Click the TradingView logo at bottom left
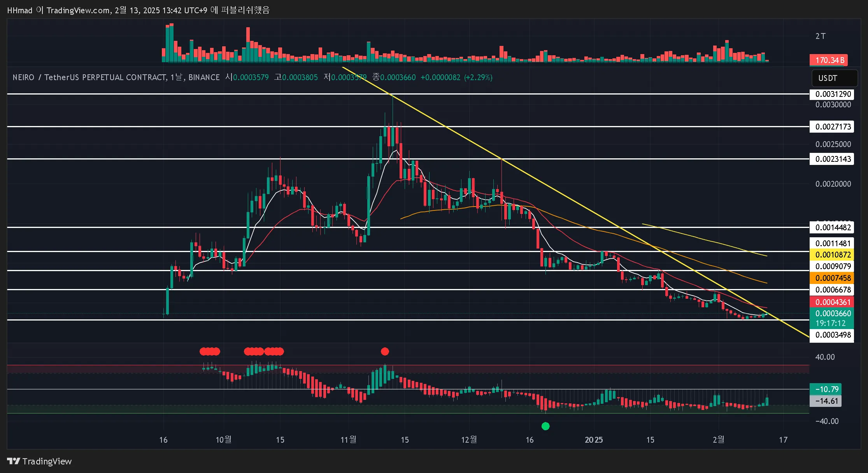The image size is (868, 473). point(39,461)
